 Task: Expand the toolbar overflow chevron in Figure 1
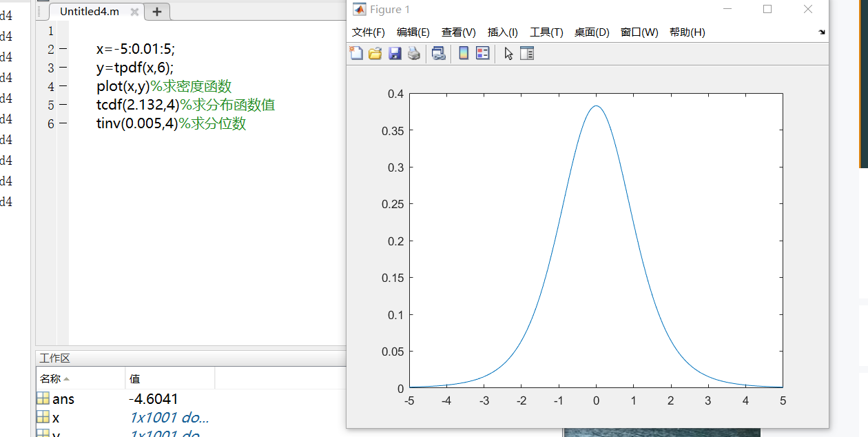(820, 32)
